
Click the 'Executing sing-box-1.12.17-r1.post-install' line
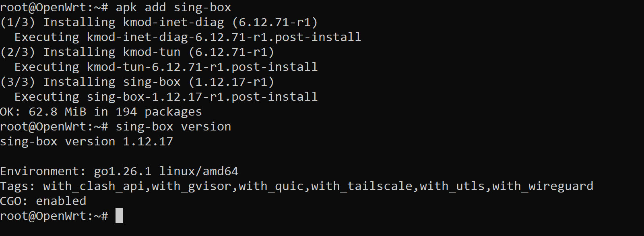(166, 97)
